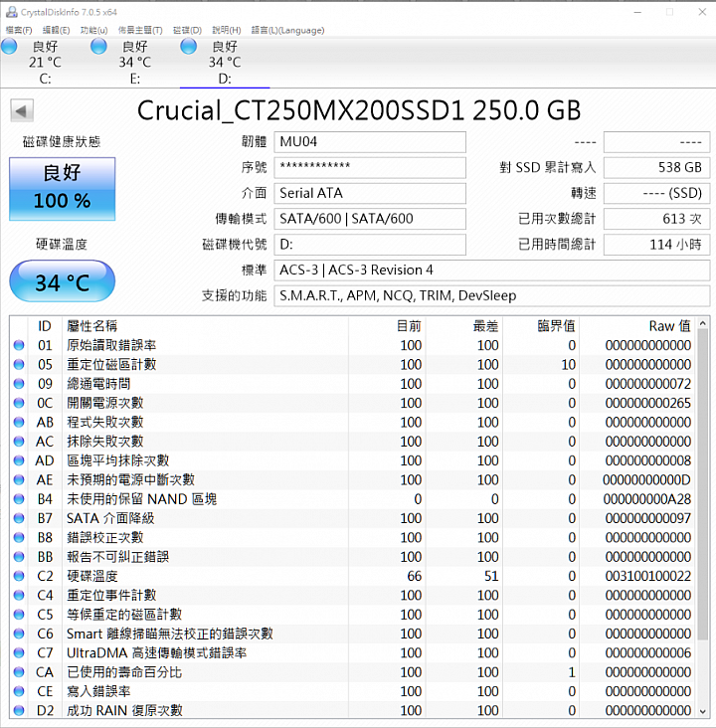Click the SATA/600 transfer mode field
Screen dimensions: 716x728
pos(370,219)
